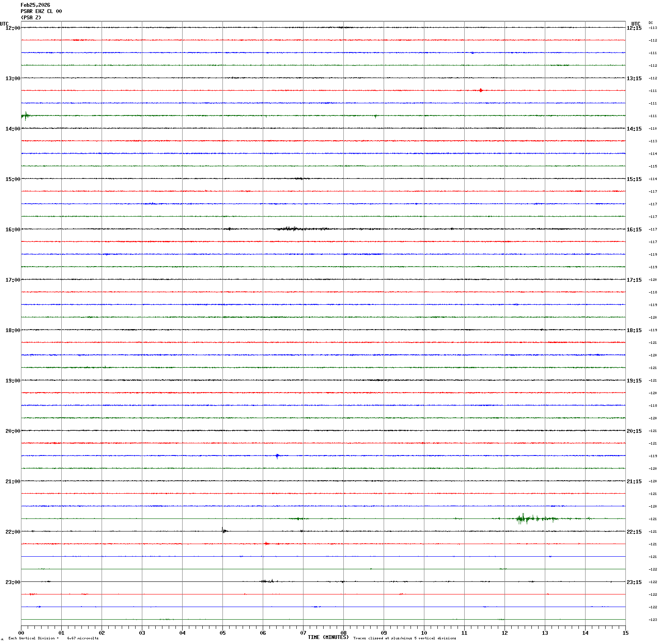The width and height of the screenshot is (659, 644).
Task: Select the 18:00 hour label on the left
Action: [13, 330]
